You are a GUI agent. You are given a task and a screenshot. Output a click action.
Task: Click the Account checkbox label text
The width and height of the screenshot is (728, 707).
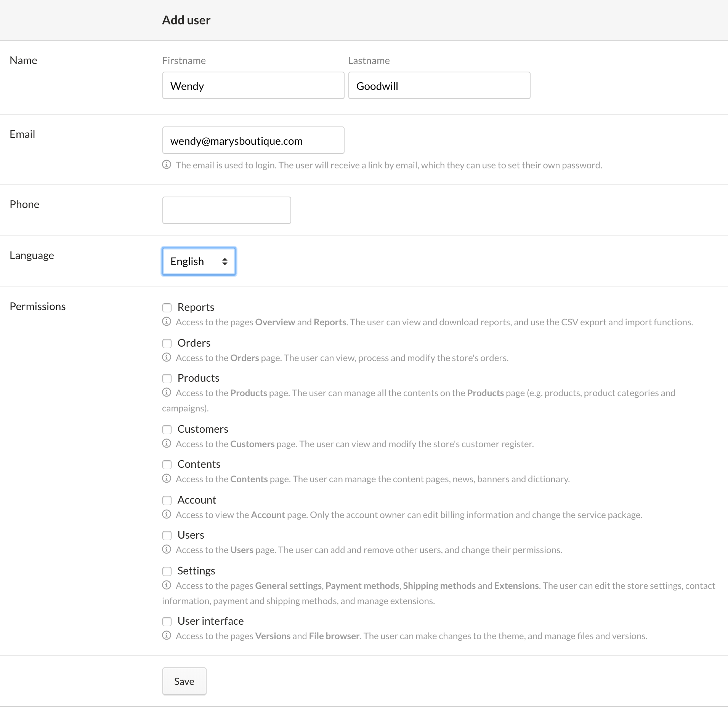point(197,500)
